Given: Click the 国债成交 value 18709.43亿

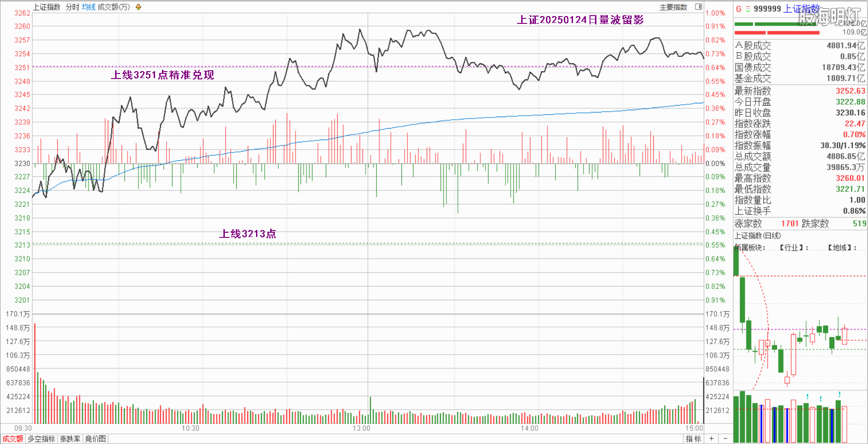Looking at the screenshot, I should [x=844, y=67].
